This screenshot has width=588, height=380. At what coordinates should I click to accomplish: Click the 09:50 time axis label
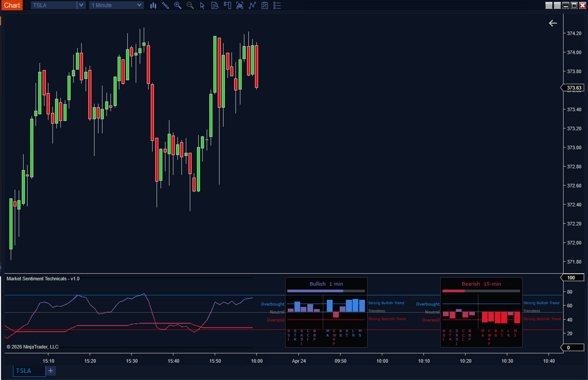coord(341,361)
